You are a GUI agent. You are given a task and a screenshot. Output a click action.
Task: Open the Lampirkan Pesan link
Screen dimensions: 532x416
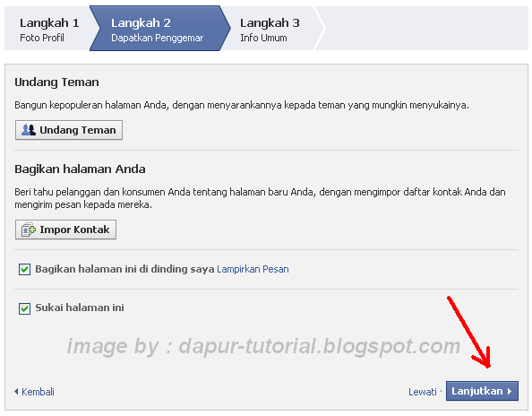[253, 269]
